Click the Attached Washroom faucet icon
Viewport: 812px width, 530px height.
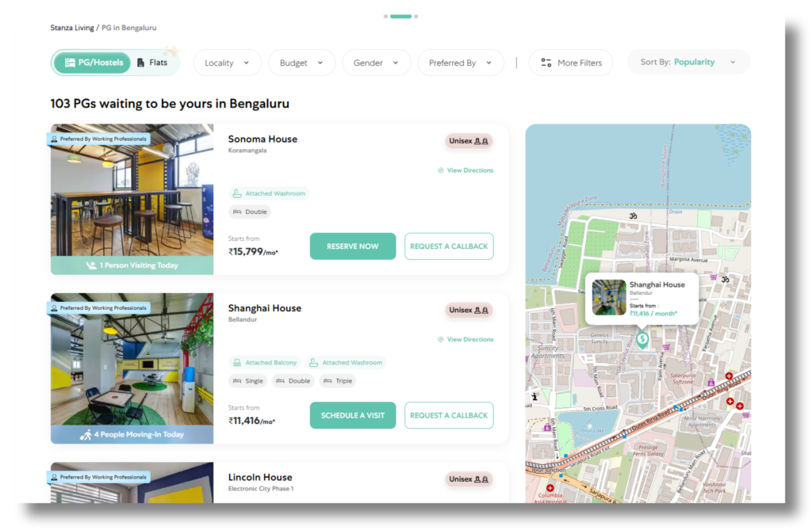pyautogui.click(x=238, y=193)
